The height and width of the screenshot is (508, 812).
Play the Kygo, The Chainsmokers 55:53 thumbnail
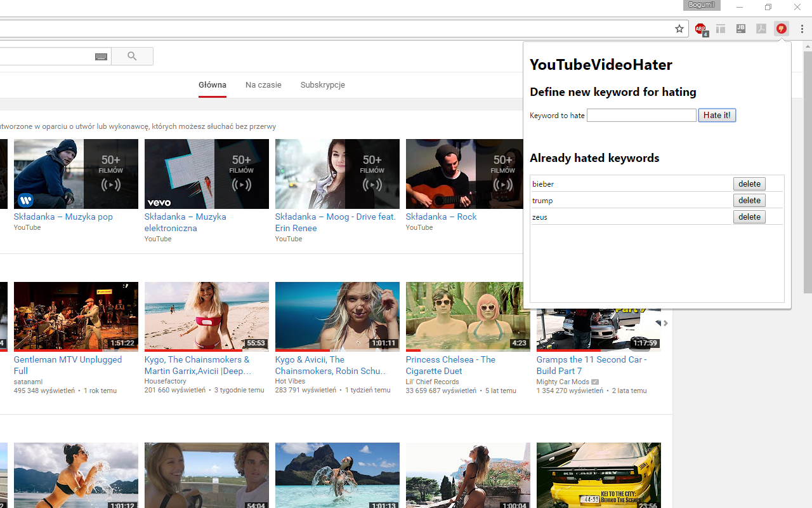[x=207, y=317]
